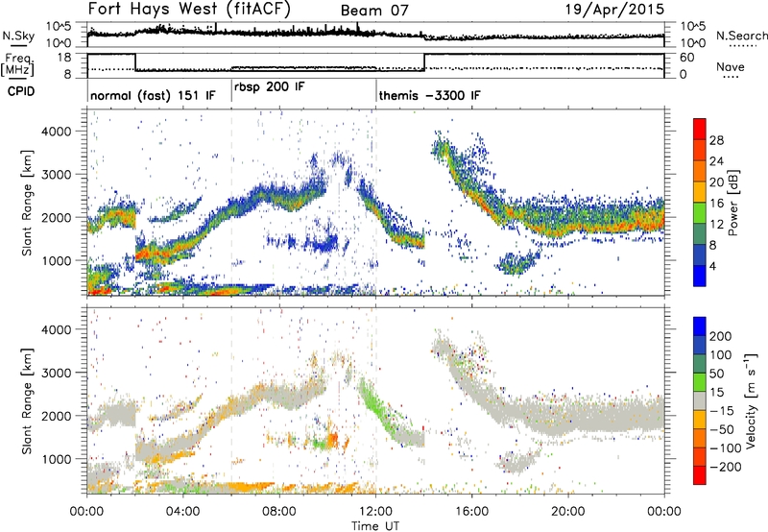Click the 'CPID' row label
The height and width of the screenshot is (532, 768).
point(21,91)
